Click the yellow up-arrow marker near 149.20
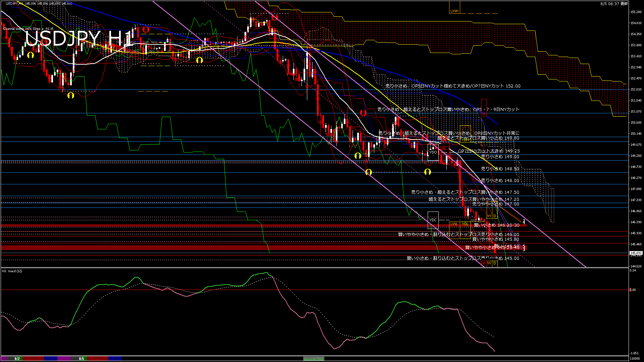 click(x=358, y=156)
